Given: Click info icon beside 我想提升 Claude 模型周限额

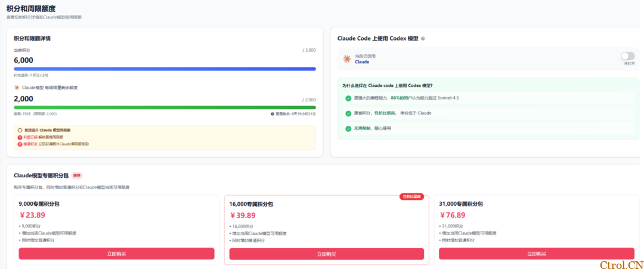Looking at the screenshot, I should click(x=20, y=130).
